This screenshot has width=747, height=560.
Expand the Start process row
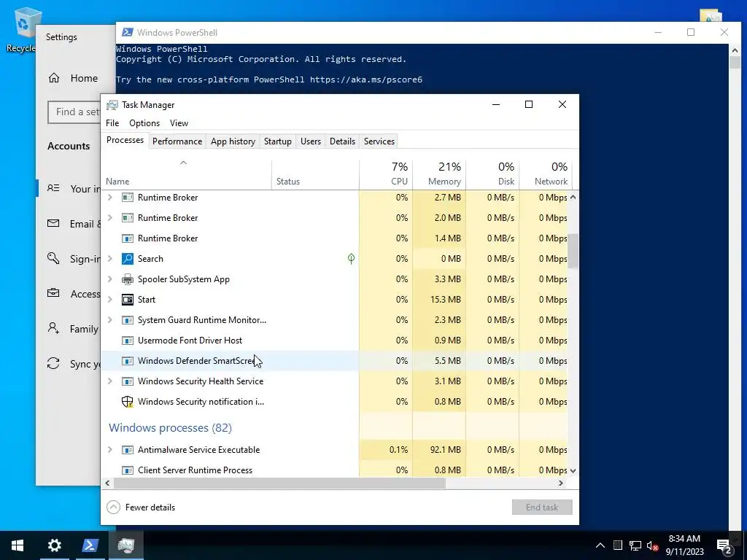(x=110, y=300)
